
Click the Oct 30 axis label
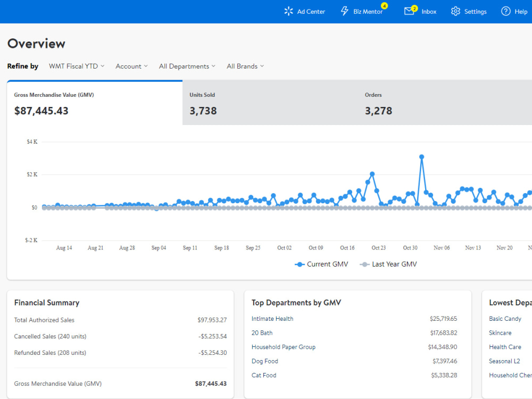pos(410,248)
